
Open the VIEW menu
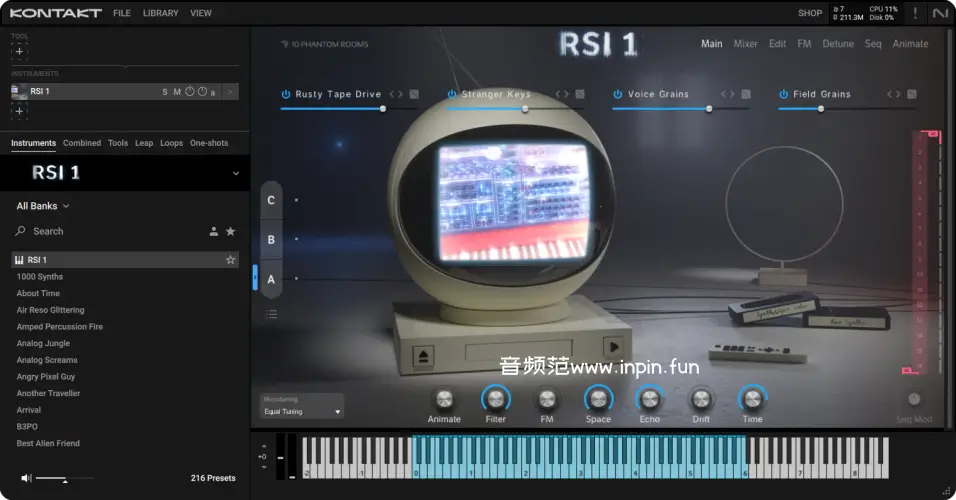coord(201,13)
